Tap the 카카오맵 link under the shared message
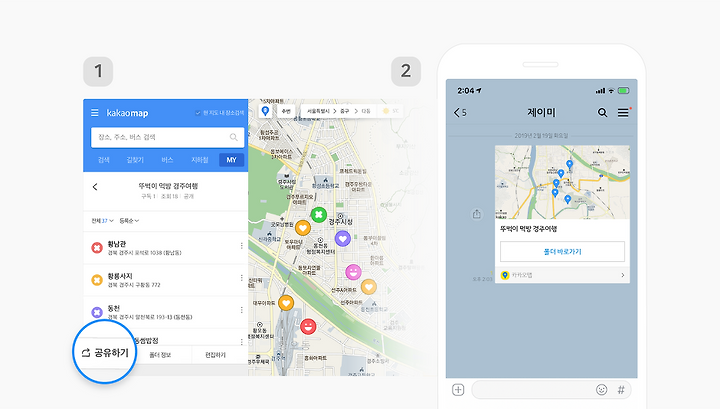The image size is (720, 409). pyautogui.click(x=562, y=275)
